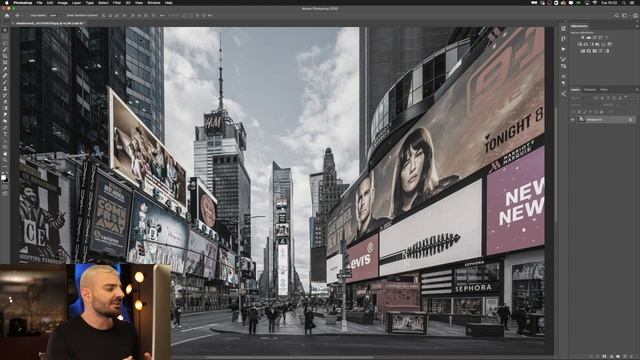Click the Share icon at top right
This screenshot has width=640, height=360.
pyautogui.click(x=635, y=16)
